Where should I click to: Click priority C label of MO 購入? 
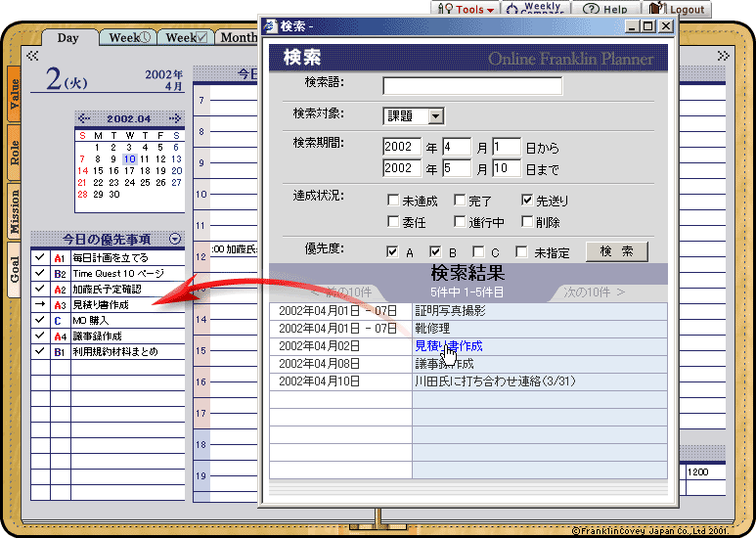[x=58, y=321]
